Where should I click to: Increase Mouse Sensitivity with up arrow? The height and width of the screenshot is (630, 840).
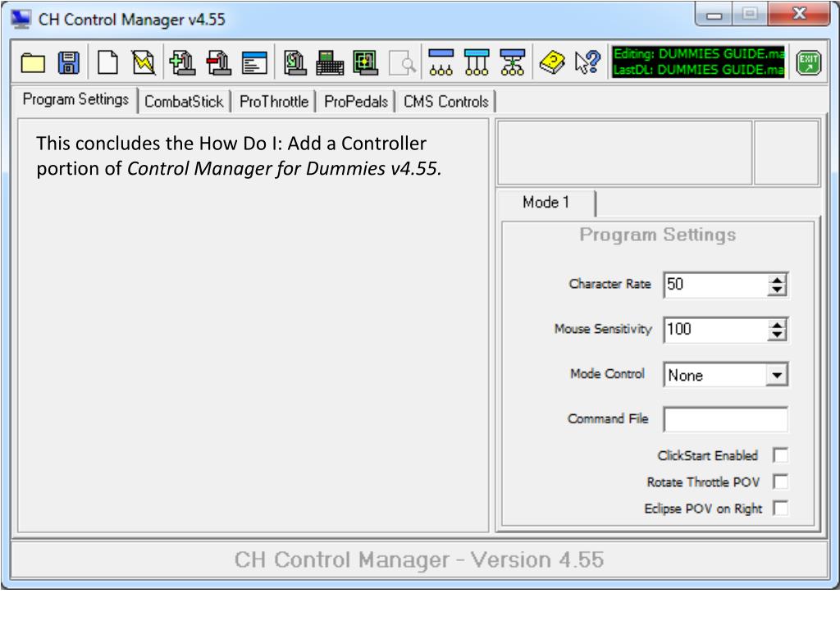pyautogui.click(x=777, y=324)
